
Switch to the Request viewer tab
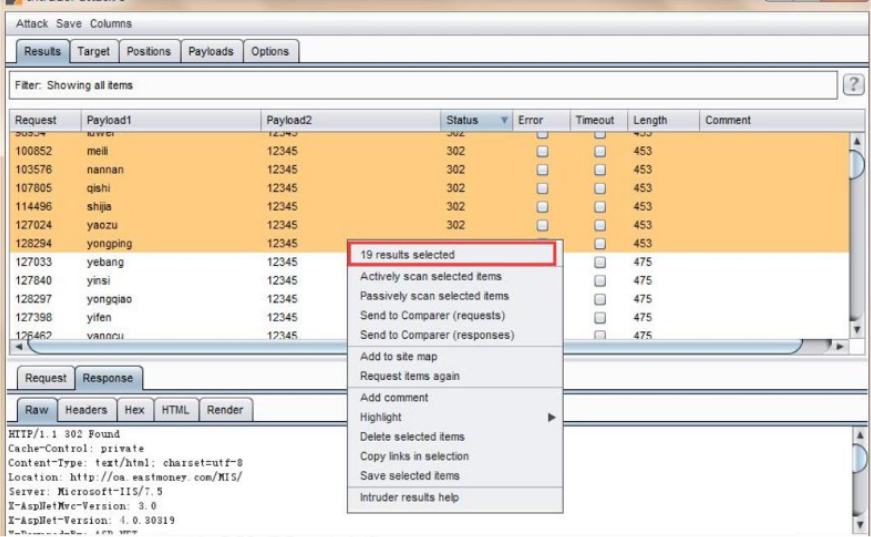tap(46, 378)
